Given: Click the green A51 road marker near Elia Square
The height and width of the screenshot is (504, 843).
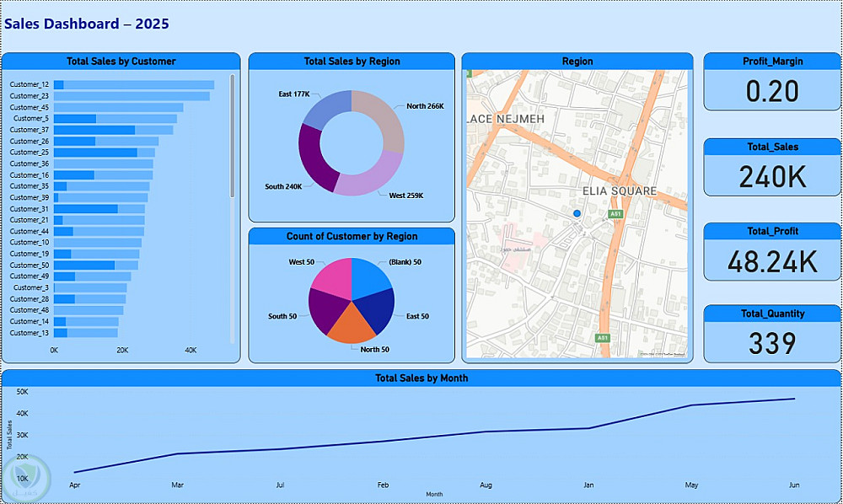Looking at the screenshot, I should click(615, 214).
